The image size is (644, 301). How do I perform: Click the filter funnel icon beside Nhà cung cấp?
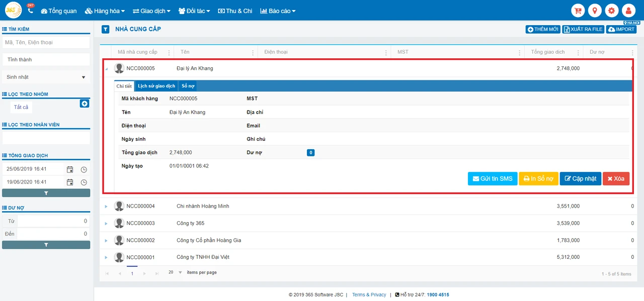tap(106, 29)
